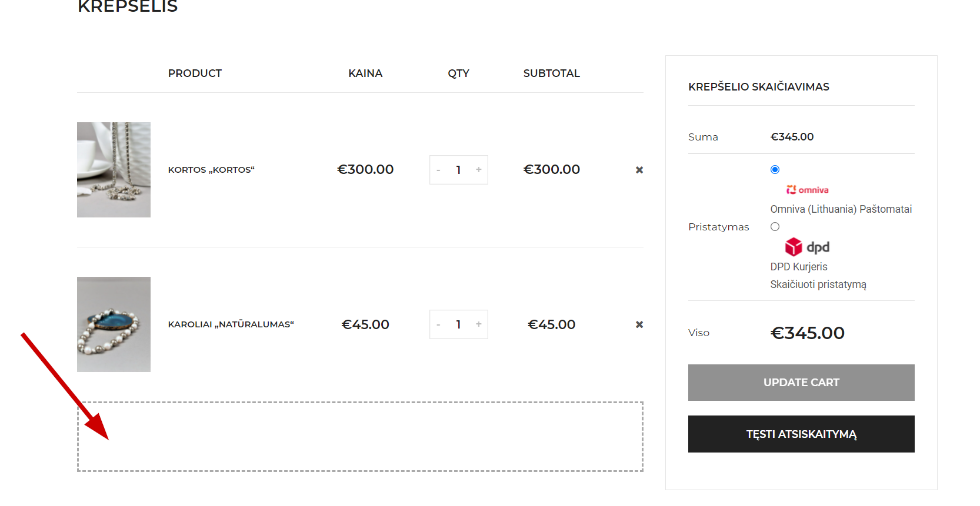Remove Karoliai „Natūralumas“ with the X icon
980x506 pixels.
pyautogui.click(x=639, y=324)
